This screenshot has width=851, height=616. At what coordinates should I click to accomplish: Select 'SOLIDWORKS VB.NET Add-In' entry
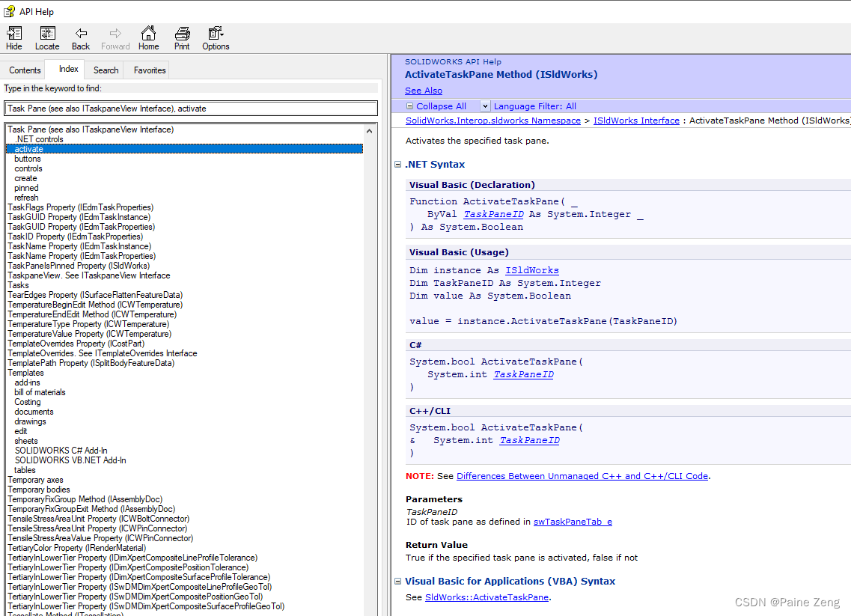pos(70,461)
